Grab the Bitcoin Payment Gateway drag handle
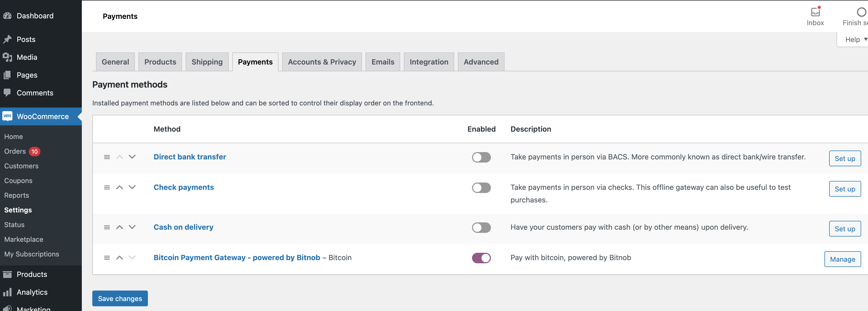Image resolution: width=868 pixels, height=311 pixels. [x=107, y=258]
